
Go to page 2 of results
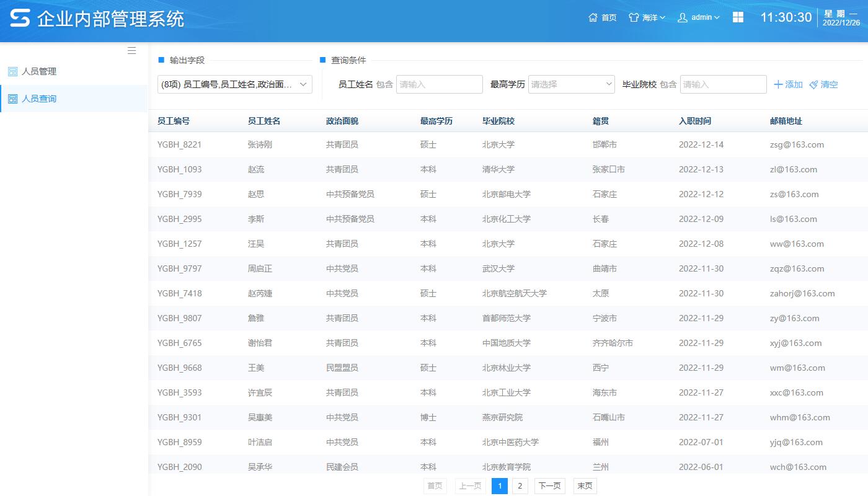click(x=520, y=486)
